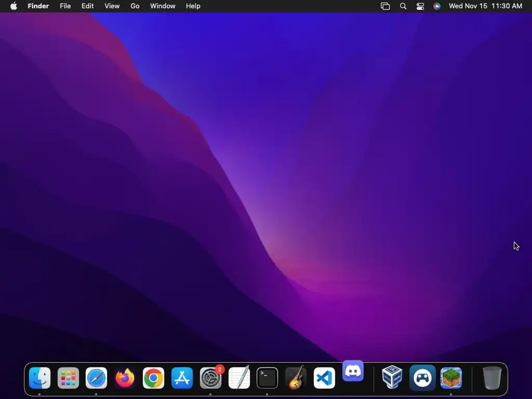Viewport: 532px width, 399px height.
Task: Launch TextEdit from the Dock
Action: click(x=239, y=378)
